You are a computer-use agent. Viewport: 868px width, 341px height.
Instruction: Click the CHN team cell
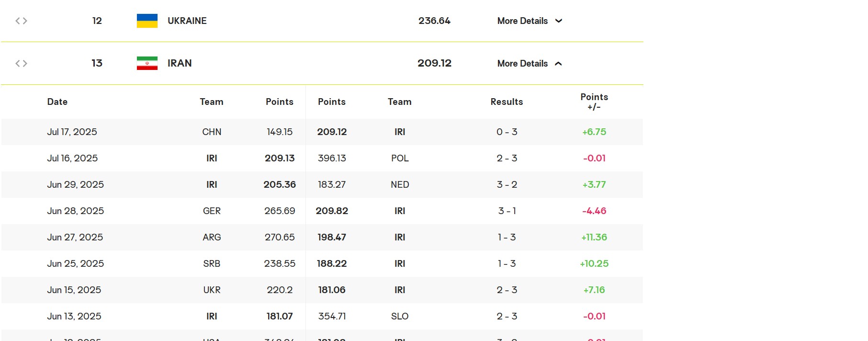(212, 132)
